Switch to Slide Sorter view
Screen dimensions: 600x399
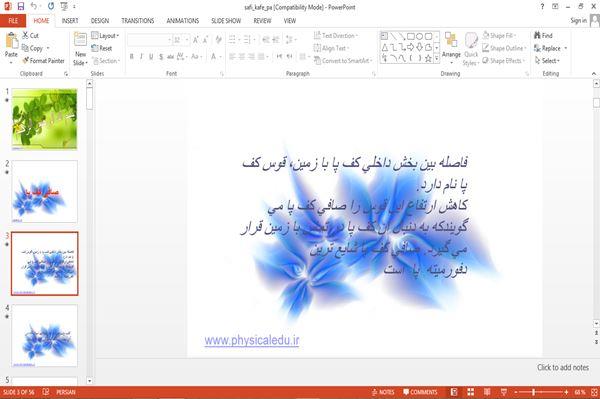pyautogui.click(x=471, y=392)
